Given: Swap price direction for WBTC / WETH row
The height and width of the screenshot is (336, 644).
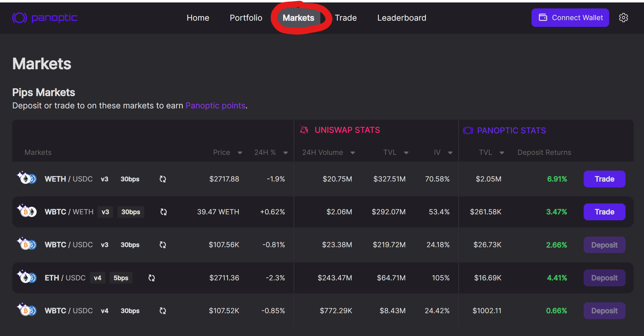Looking at the screenshot, I should pyautogui.click(x=164, y=212).
